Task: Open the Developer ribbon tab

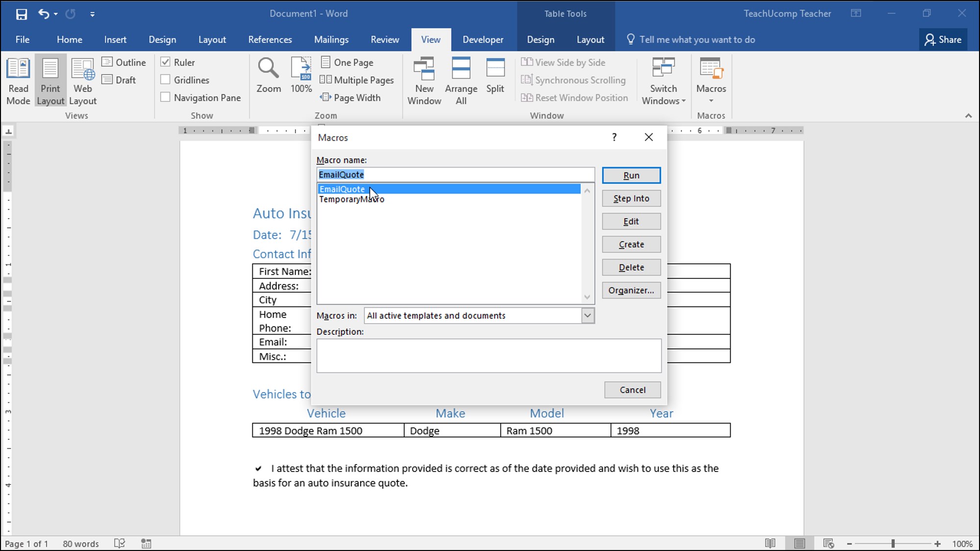Action: 483,40
